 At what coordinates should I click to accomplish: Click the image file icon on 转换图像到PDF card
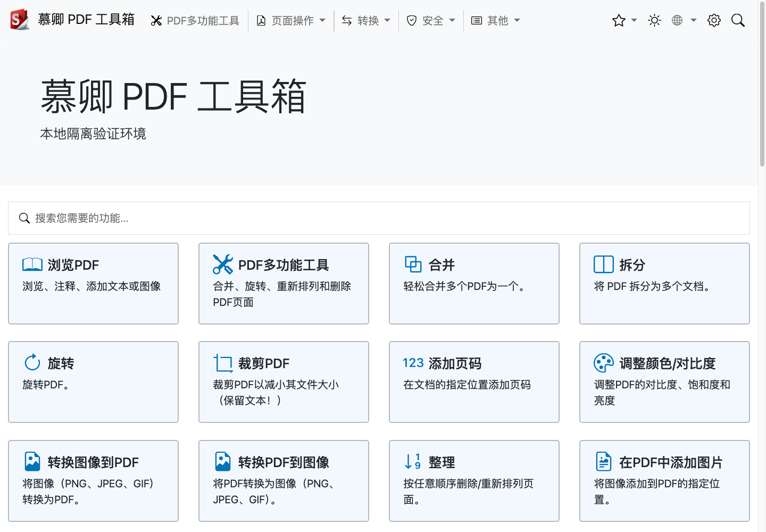pos(32,461)
